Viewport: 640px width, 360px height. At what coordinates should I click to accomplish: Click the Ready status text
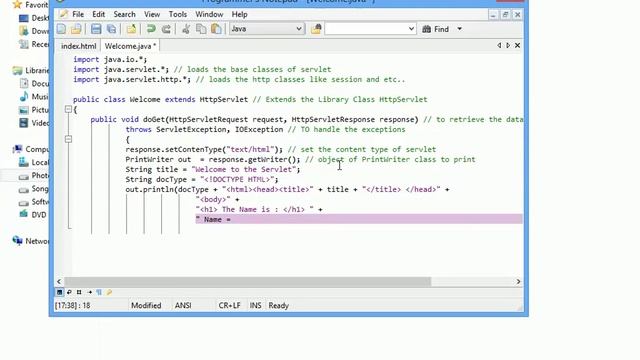pos(279,305)
